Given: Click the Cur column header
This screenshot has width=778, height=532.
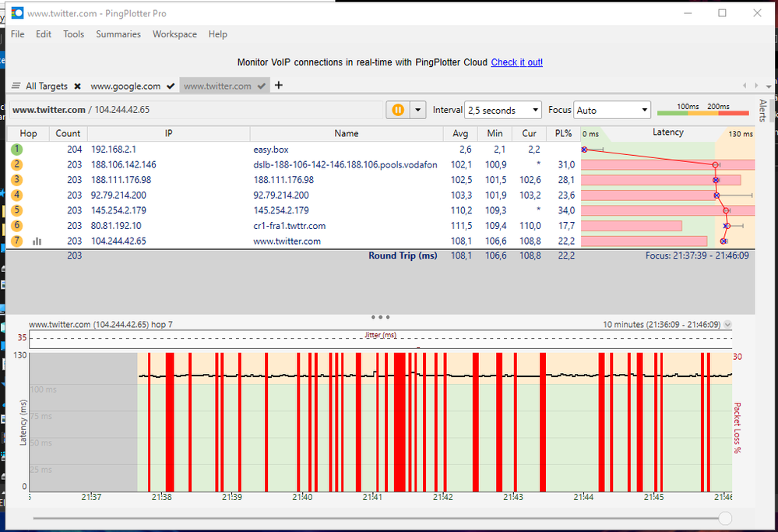Looking at the screenshot, I should click(529, 133).
